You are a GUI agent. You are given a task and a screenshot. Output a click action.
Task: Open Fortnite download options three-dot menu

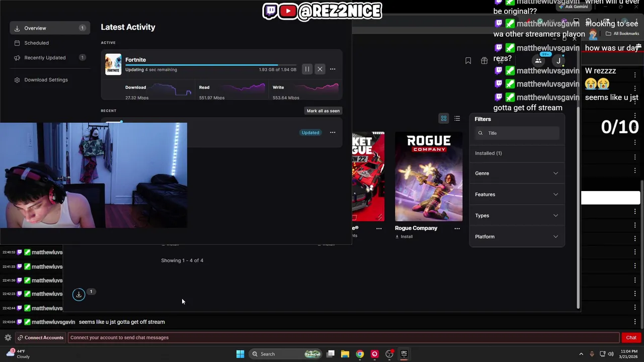333,69
